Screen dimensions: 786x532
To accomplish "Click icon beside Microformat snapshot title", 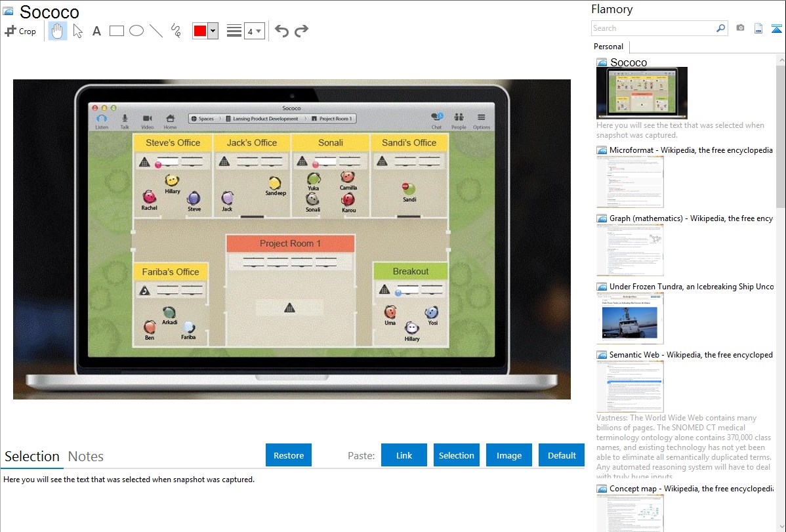I will (x=602, y=150).
